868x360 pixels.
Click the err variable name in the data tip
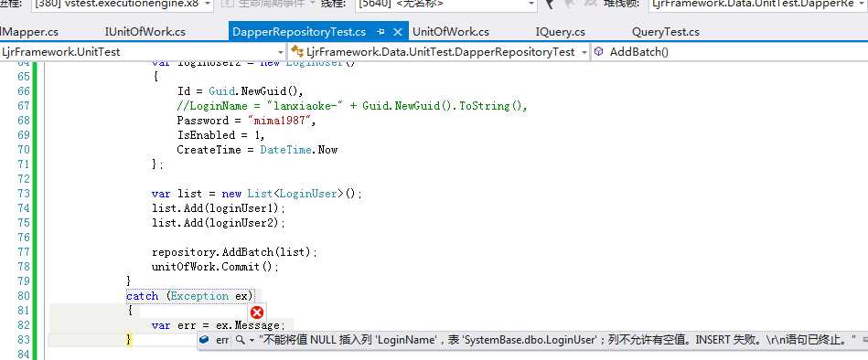[222, 340]
